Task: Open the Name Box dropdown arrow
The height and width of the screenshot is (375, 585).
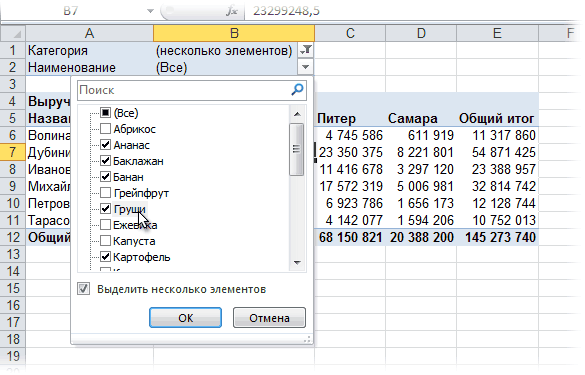Action: pos(150,11)
